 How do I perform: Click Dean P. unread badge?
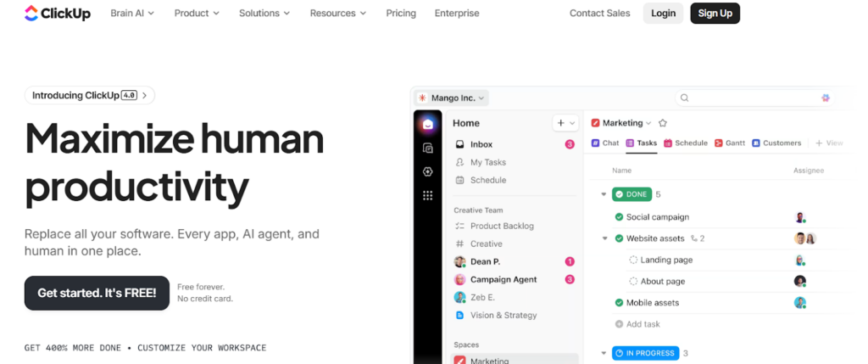pyautogui.click(x=570, y=261)
